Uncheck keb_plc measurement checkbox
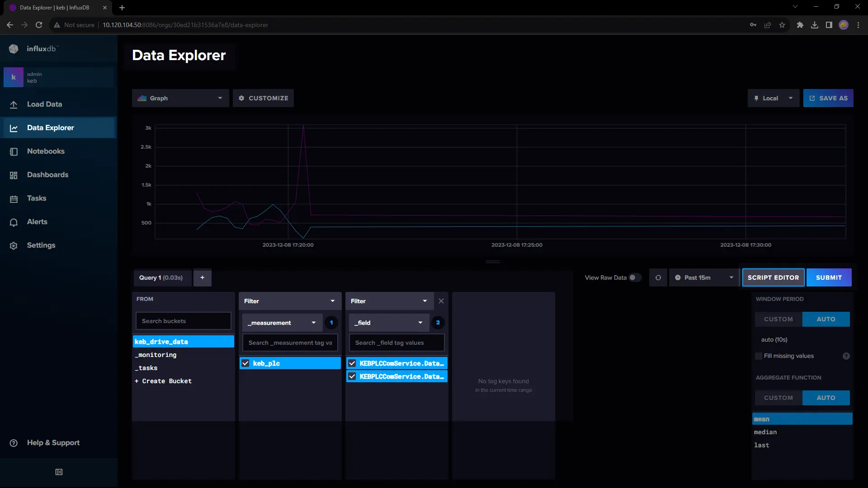 click(245, 363)
